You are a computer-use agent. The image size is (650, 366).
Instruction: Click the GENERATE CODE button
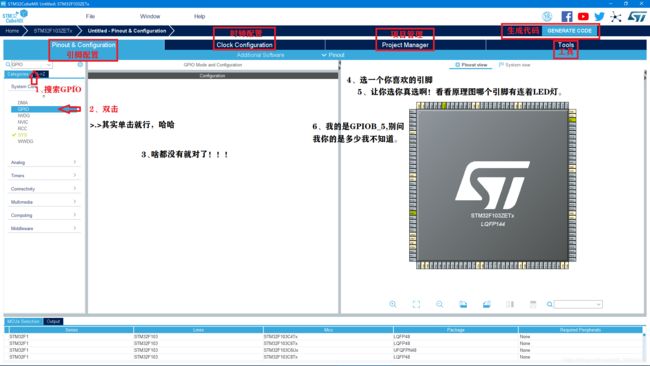[570, 31]
